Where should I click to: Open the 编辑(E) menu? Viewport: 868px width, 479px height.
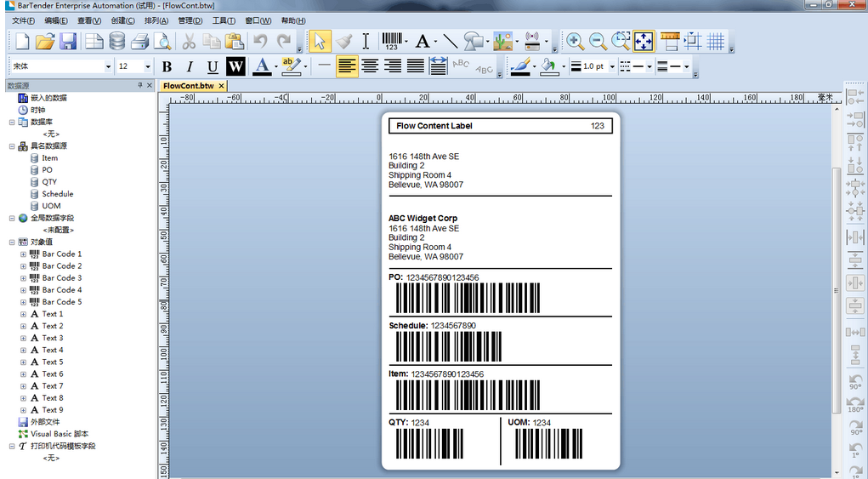pyautogui.click(x=56, y=20)
